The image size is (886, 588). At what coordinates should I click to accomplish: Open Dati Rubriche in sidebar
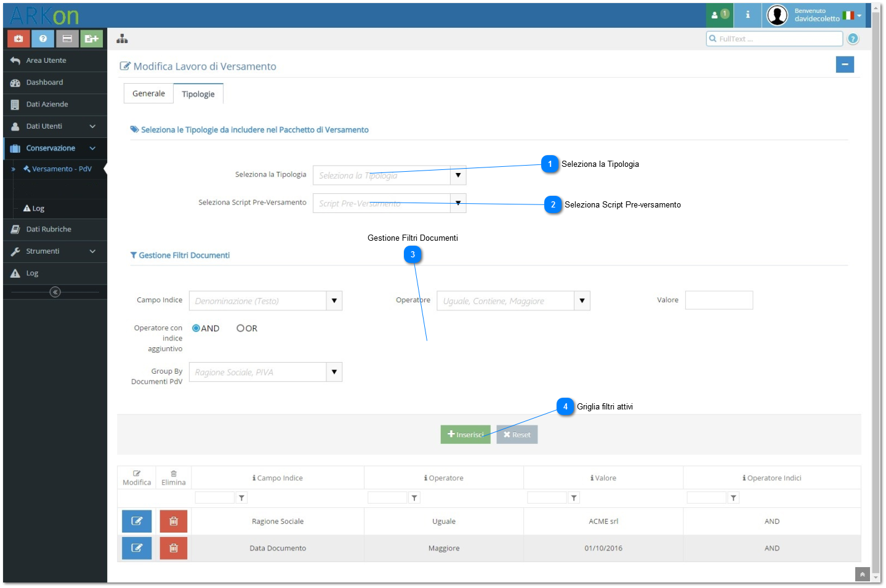pyautogui.click(x=55, y=229)
